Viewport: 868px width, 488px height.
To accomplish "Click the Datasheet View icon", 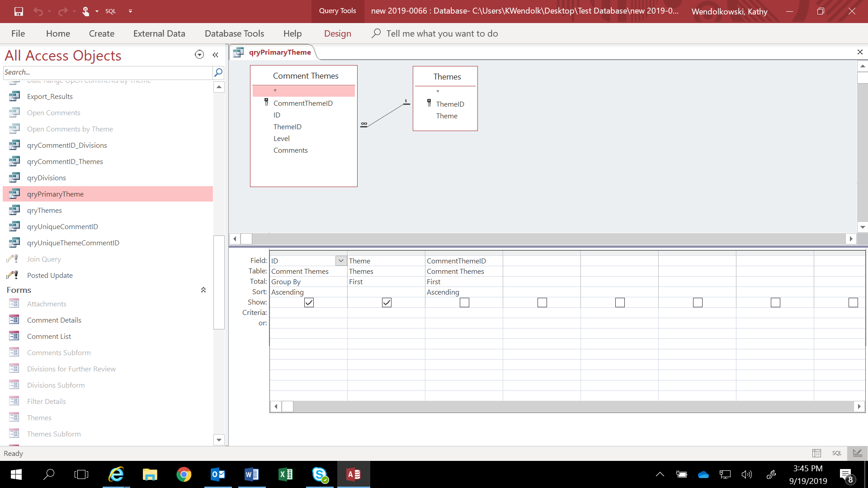I will 817,453.
